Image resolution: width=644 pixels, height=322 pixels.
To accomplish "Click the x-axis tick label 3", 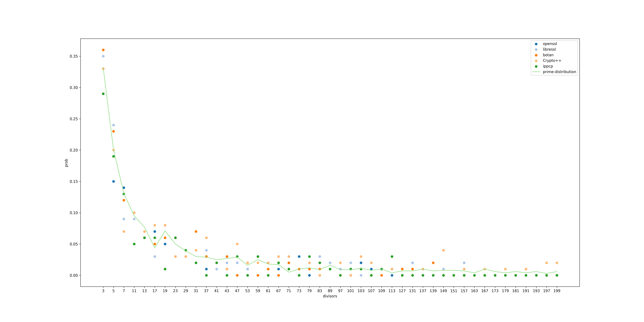I will click(x=103, y=291).
